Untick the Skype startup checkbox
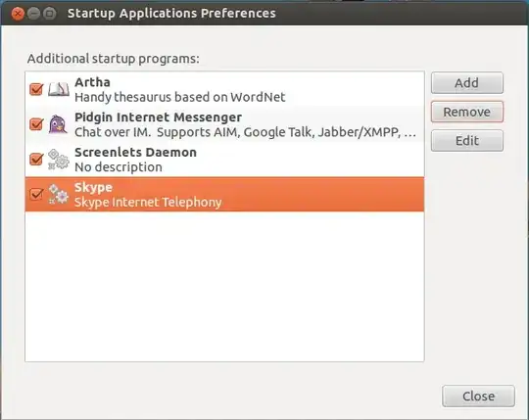The image size is (529, 420). (36, 194)
